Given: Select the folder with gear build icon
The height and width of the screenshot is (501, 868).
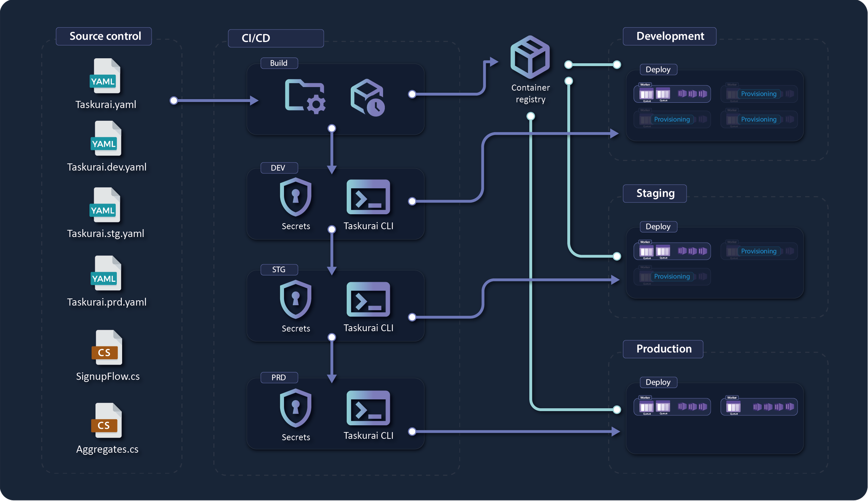Looking at the screenshot, I should [x=305, y=96].
